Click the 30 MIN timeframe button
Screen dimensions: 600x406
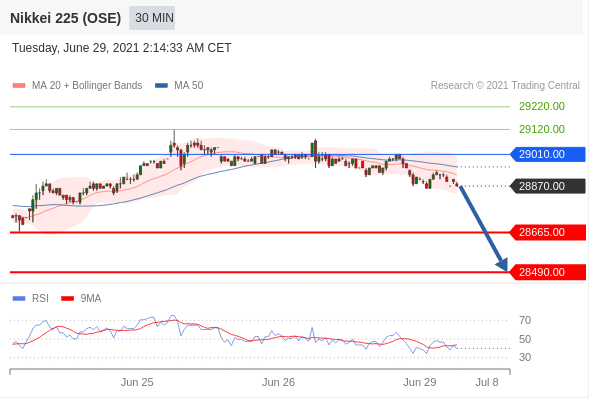154,18
